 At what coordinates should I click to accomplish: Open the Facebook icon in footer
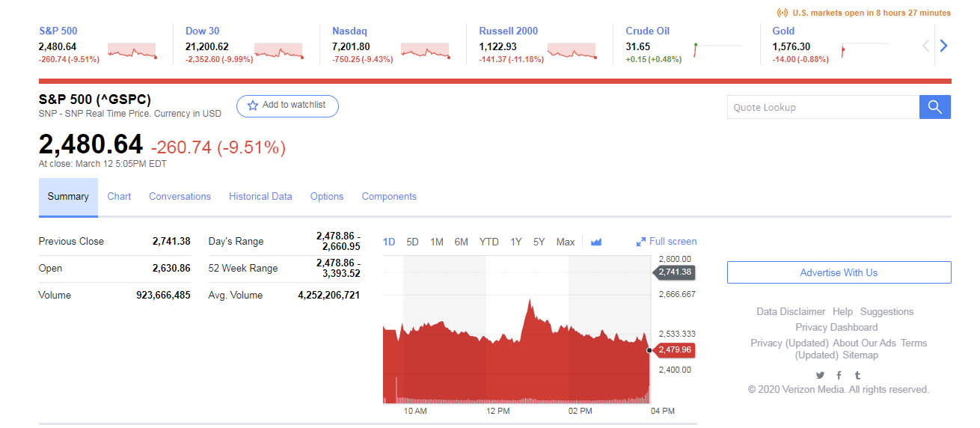[x=839, y=375]
